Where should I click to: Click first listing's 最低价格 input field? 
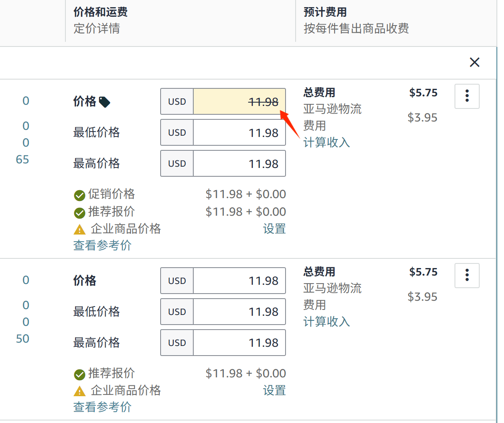click(239, 132)
